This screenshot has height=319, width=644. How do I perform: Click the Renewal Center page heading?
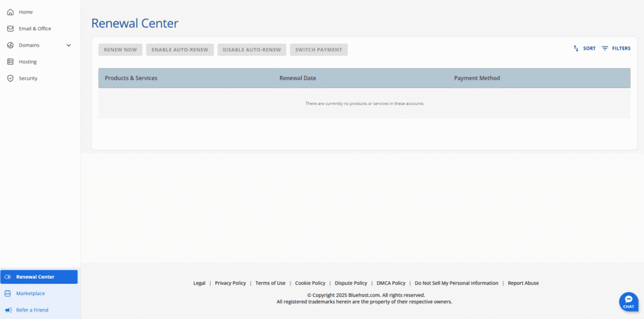[135, 23]
